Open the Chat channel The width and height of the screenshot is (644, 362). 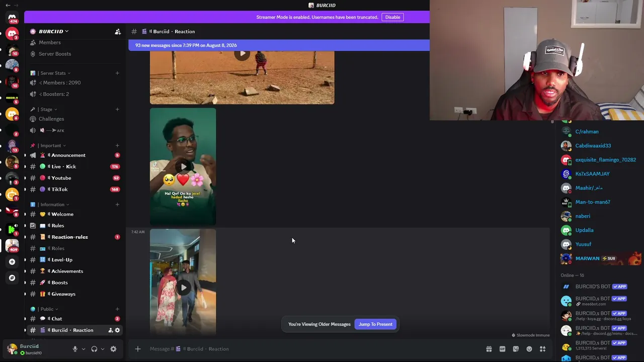[74, 319]
